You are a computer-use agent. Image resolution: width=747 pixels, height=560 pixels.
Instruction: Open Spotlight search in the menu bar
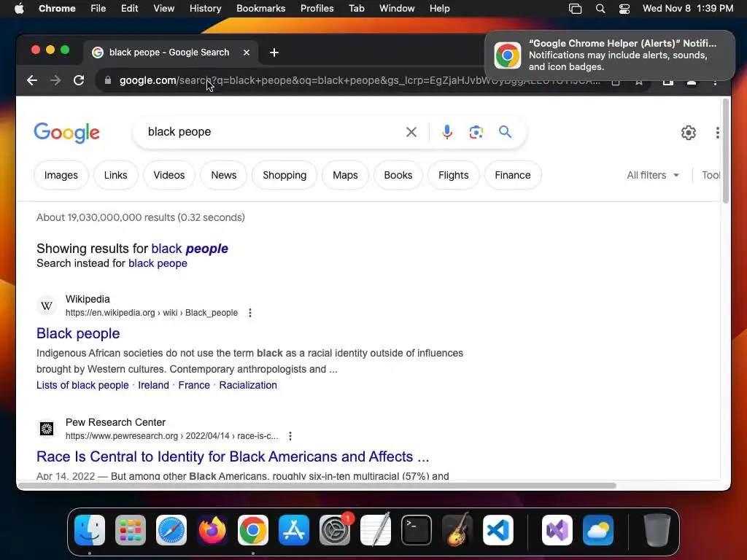coord(600,9)
